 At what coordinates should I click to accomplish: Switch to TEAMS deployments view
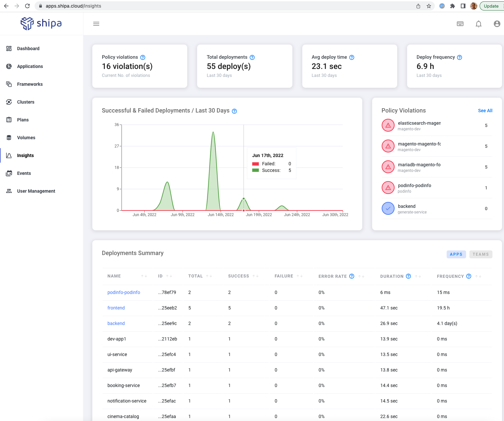click(480, 254)
